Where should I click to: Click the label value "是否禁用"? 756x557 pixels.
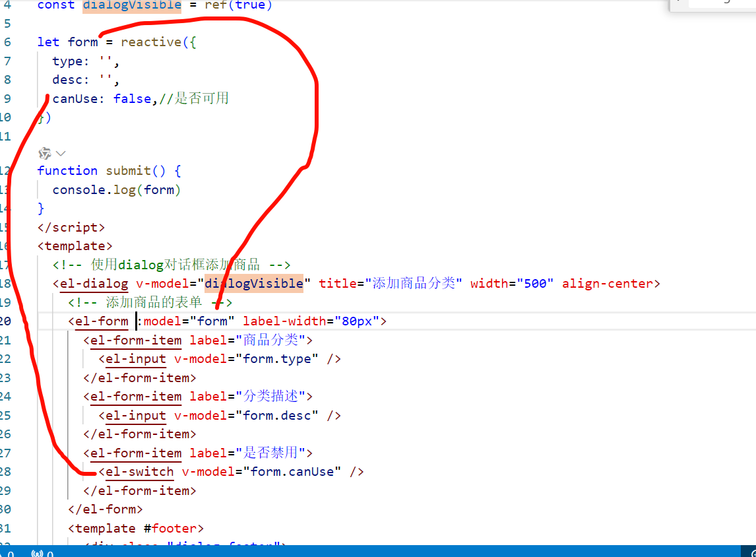(270, 453)
